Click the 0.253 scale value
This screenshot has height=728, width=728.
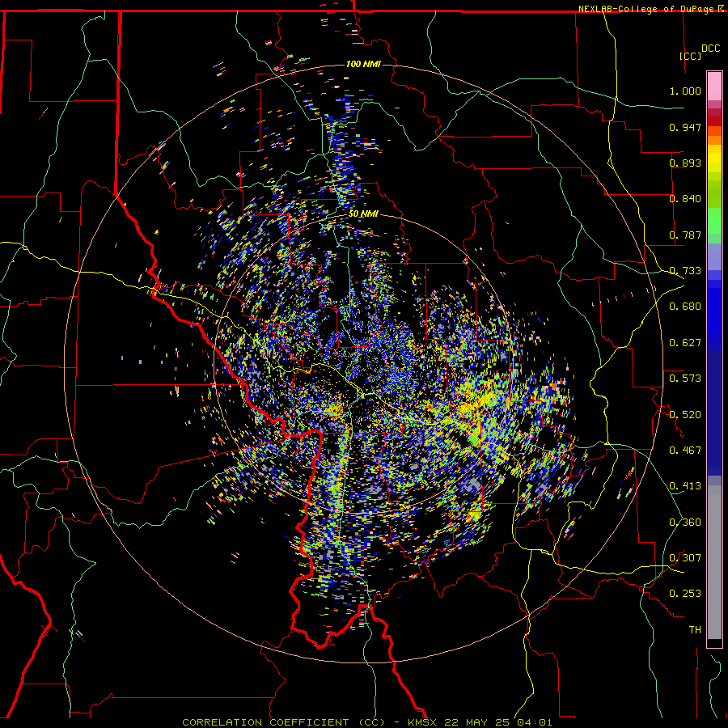tap(685, 594)
